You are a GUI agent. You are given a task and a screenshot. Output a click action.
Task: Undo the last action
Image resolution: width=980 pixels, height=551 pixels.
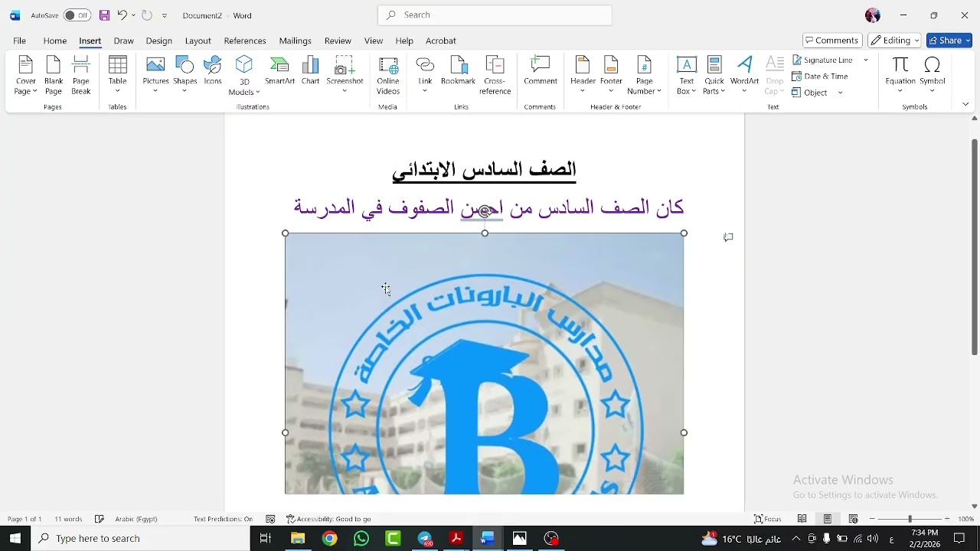pos(122,15)
